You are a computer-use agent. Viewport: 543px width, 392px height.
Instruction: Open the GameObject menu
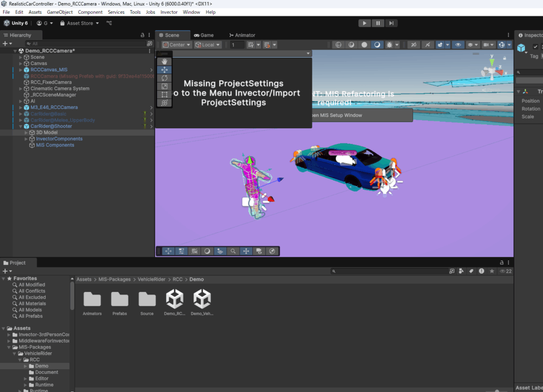coord(60,12)
